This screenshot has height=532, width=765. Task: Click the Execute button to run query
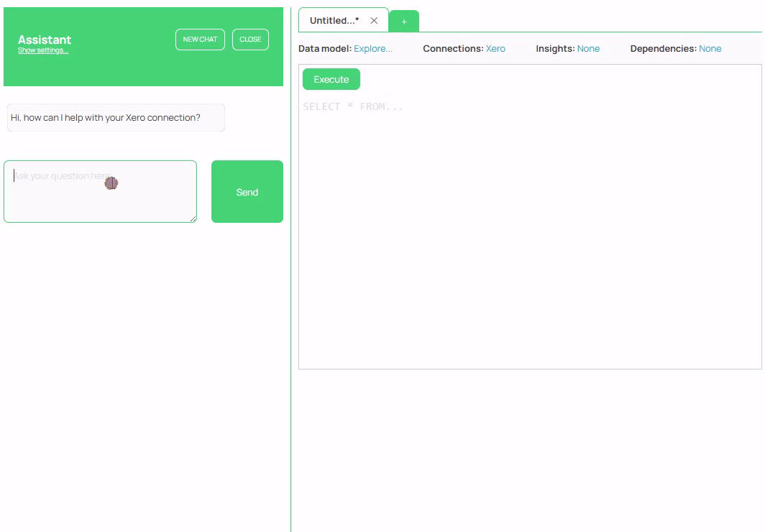coord(331,79)
